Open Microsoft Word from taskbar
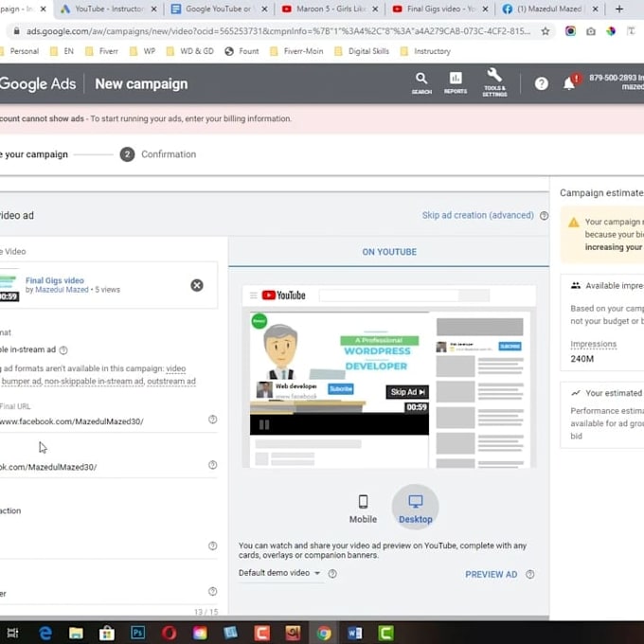 [x=355, y=633]
